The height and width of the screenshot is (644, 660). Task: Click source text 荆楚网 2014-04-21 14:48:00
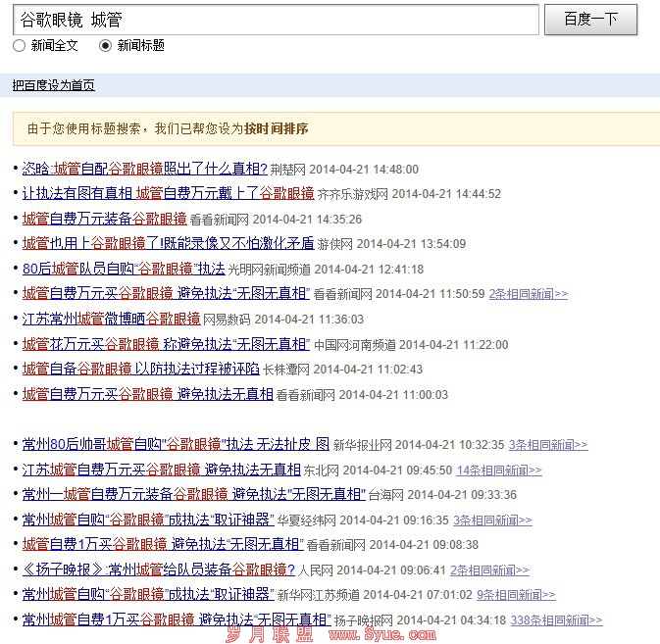coord(344,170)
